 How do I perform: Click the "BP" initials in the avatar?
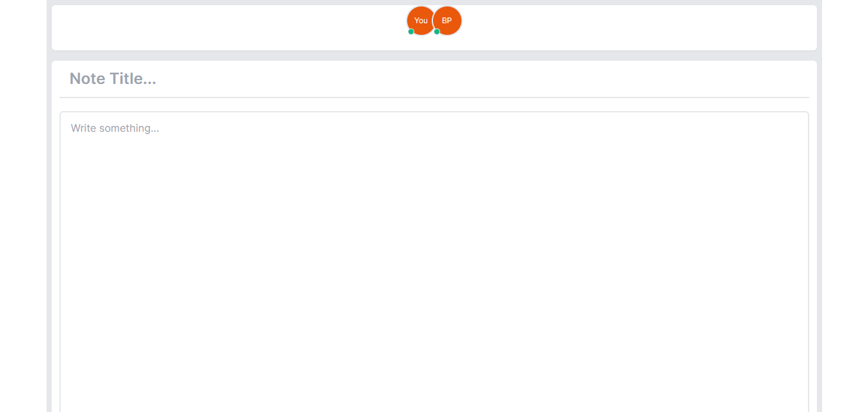pos(447,21)
